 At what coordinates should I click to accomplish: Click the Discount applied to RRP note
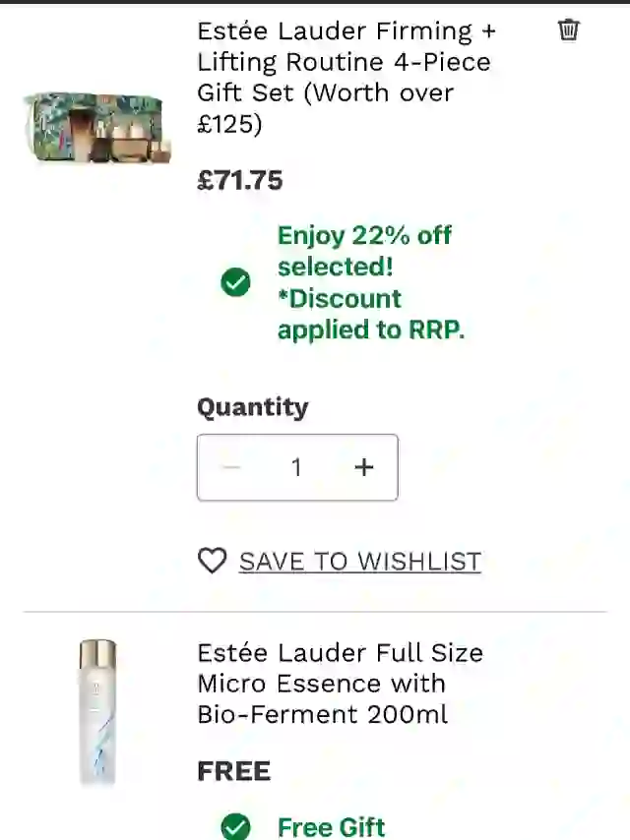click(371, 314)
